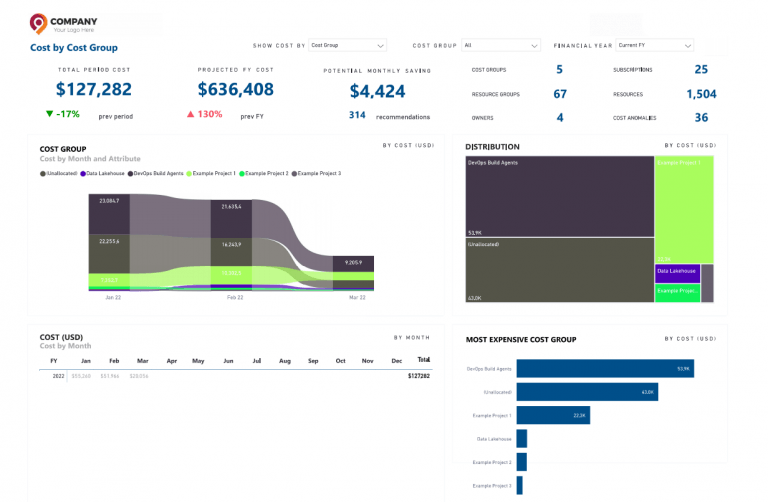768x502 pixels.
Task: Click Jan 22 Unallocated segment 22,255.6
Action: pyautogui.click(x=109, y=254)
